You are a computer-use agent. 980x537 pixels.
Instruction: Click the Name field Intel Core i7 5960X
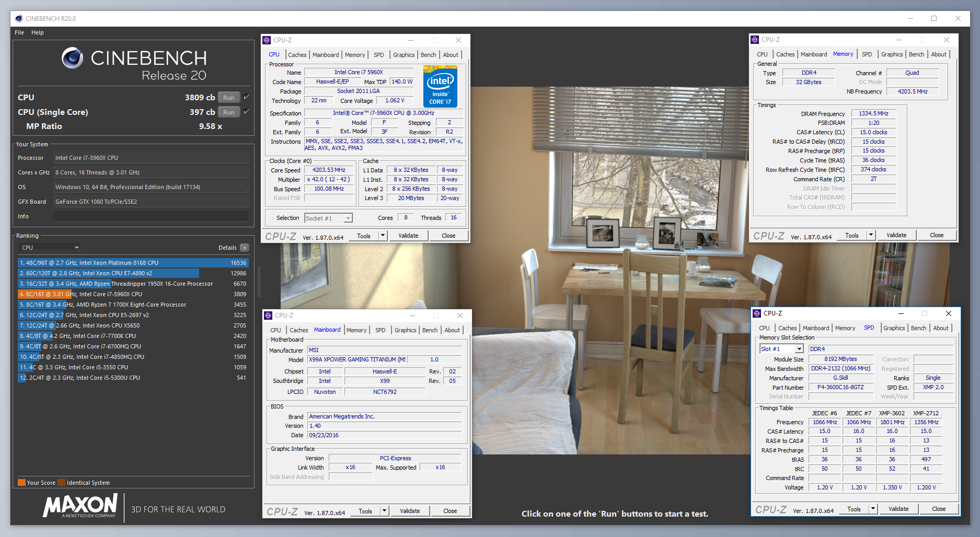(359, 73)
